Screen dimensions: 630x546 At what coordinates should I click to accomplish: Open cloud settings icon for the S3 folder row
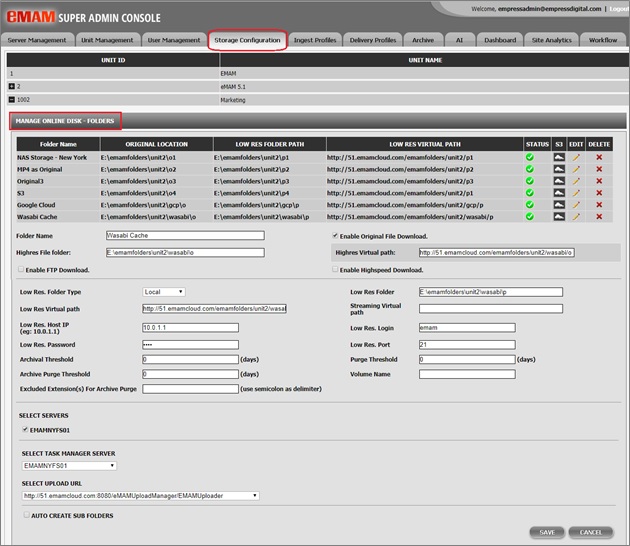[559, 193]
